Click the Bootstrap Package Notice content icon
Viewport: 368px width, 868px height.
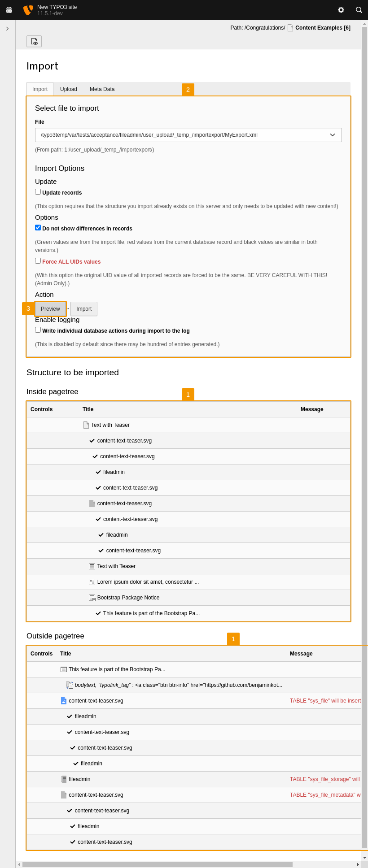coord(92,598)
